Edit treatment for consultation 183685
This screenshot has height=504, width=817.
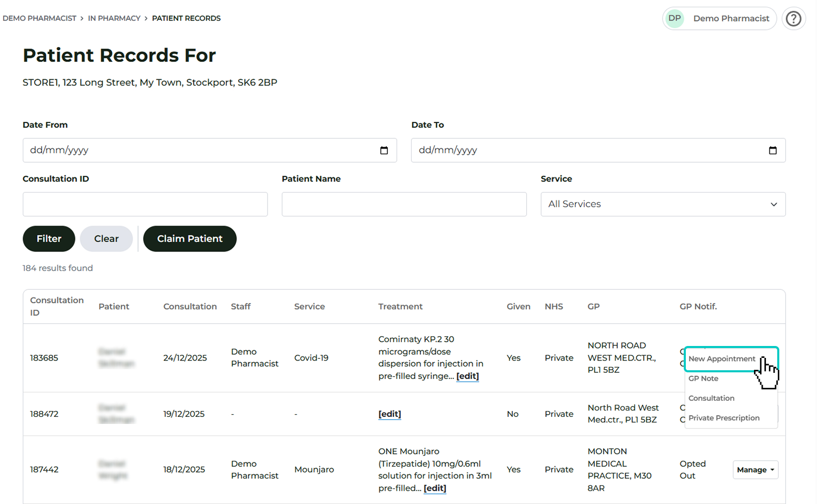pyautogui.click(x=467, y=376)
